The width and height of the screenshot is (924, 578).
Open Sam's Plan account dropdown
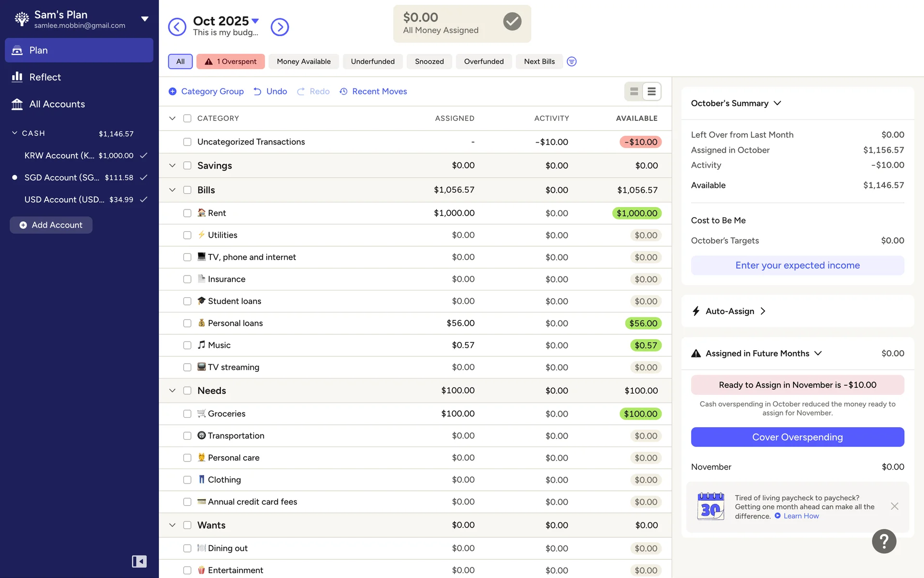tap(144, 19)
